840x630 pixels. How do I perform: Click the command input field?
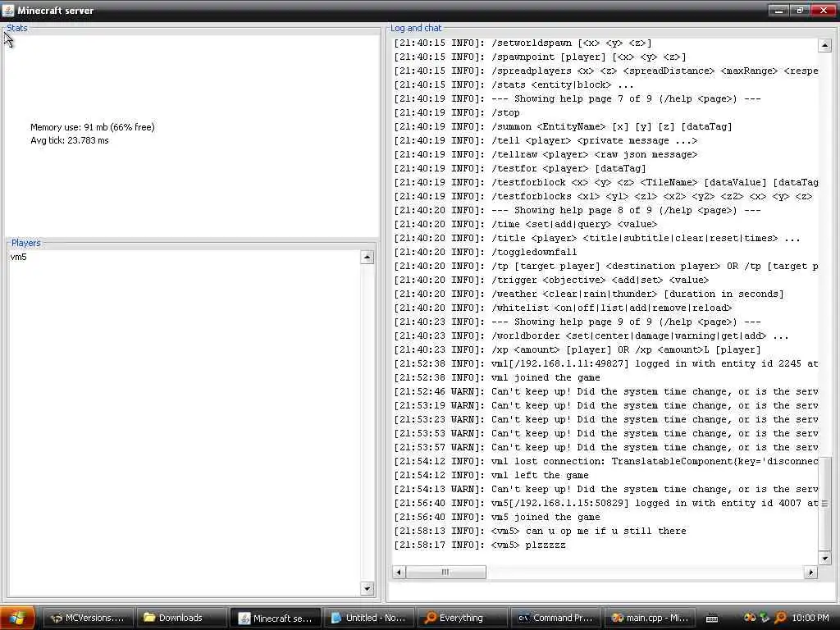(x=611, y=591)
